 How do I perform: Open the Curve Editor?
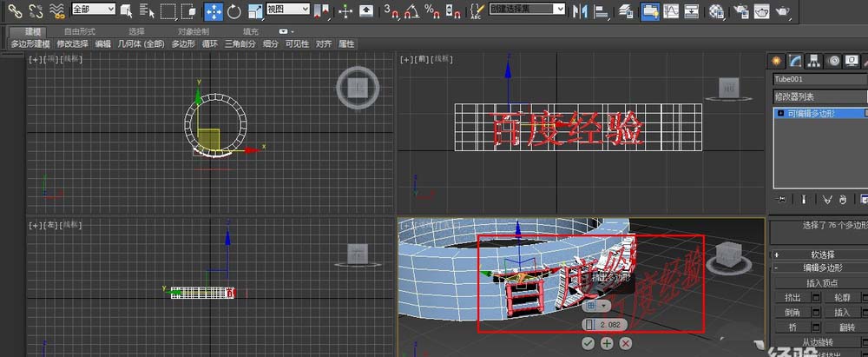(671, 10)
